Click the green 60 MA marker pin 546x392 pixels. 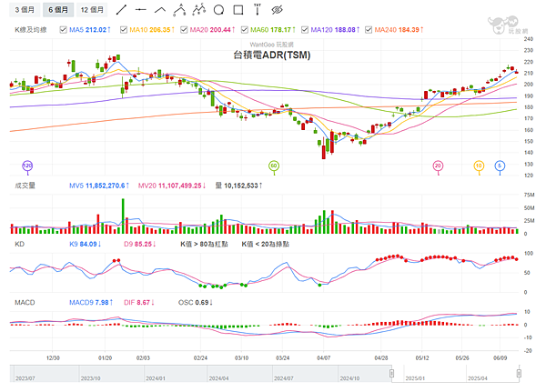click(274, 166)
